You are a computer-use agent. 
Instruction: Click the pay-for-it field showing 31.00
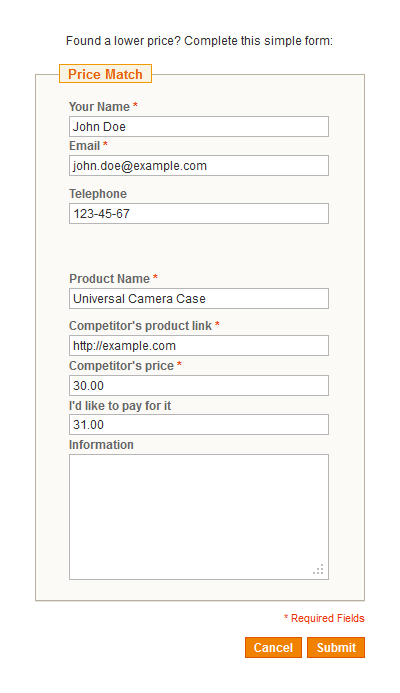(199, 424)
